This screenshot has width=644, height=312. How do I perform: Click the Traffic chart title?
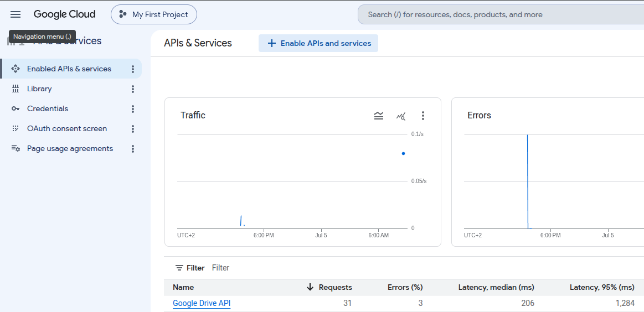tap(193, 116)
